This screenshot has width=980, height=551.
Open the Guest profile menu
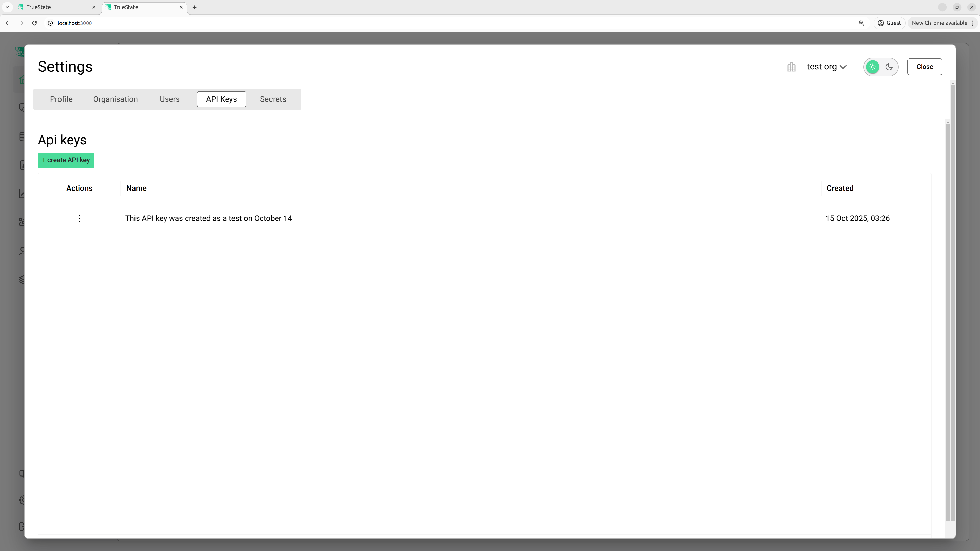click(x=889, y=23)
